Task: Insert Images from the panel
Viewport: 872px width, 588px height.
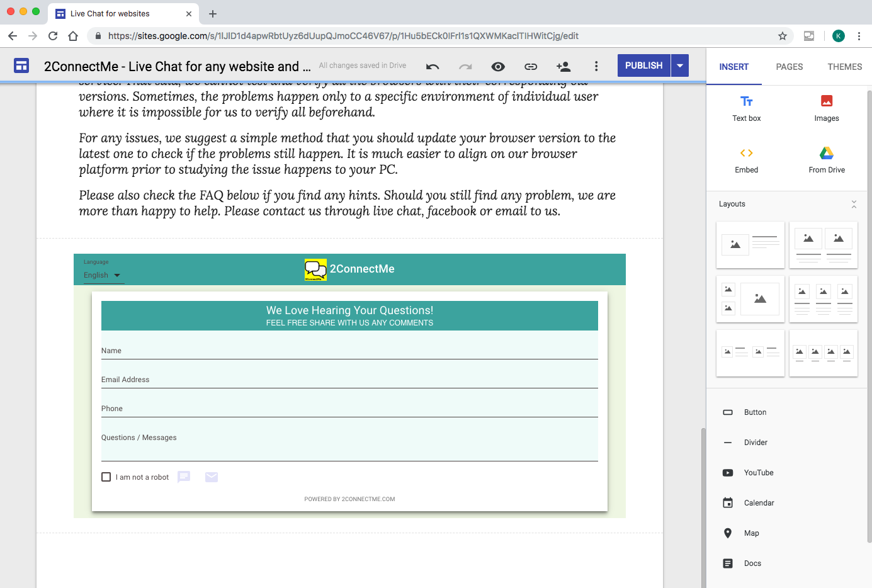Action: (827, 108)
